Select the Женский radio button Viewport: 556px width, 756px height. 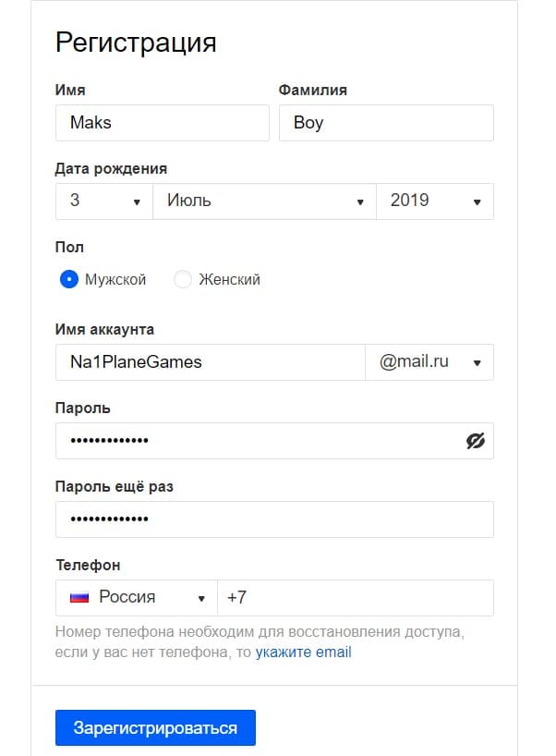tap(183, 279)
